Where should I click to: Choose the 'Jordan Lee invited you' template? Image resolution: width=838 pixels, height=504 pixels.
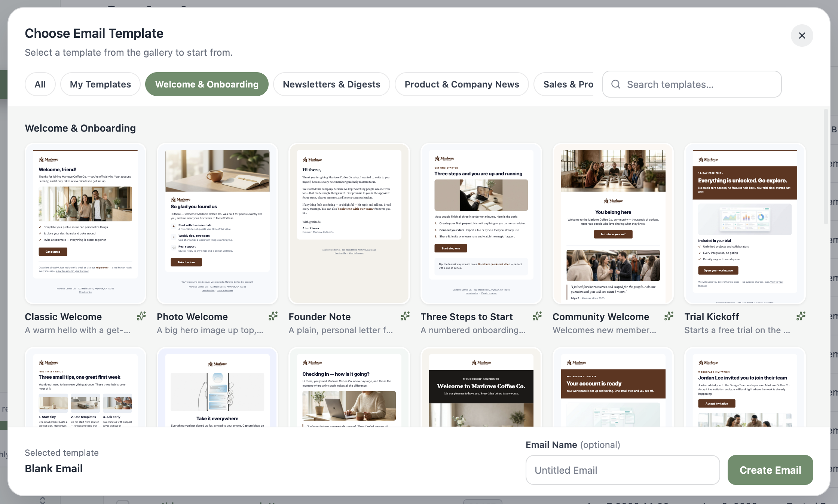click(745, 387)
